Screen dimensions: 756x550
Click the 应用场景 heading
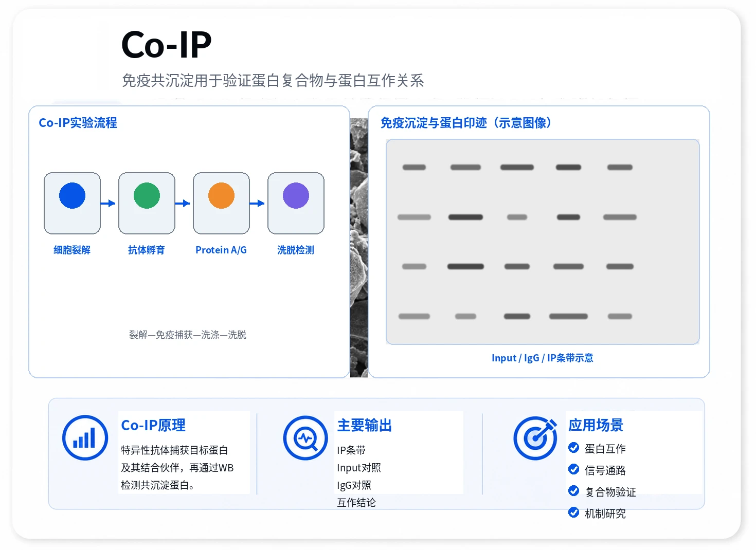point(596,425)
